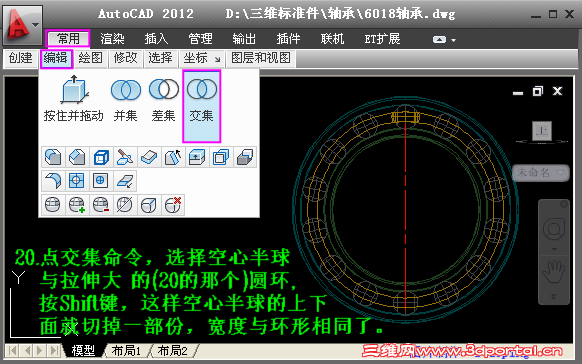This screenshot has height=364, width=582.
Task: Select the Union (并集) command
Action: (x=125, y=99)
